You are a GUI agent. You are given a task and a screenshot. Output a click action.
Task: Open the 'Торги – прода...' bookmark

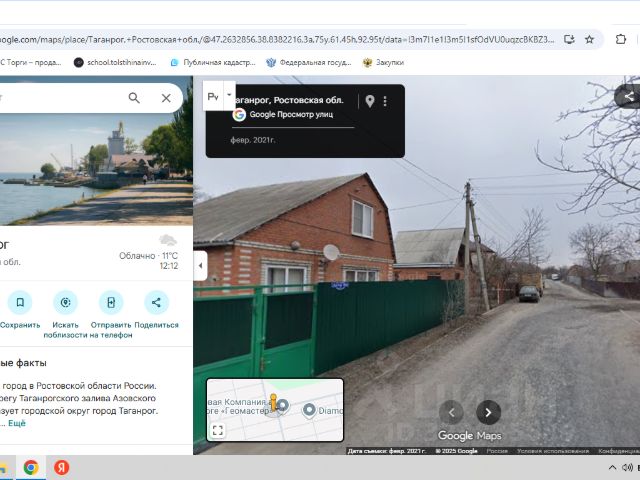(x=31, y=62)
